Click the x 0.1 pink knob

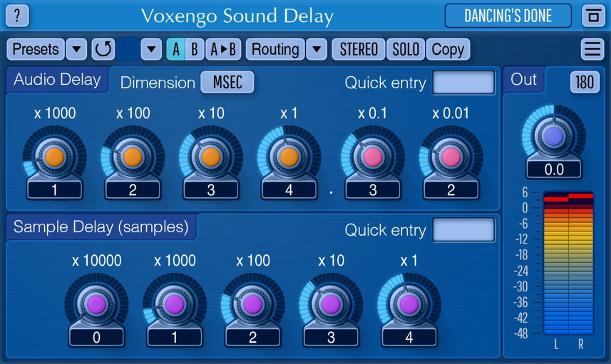pos(373,157)
